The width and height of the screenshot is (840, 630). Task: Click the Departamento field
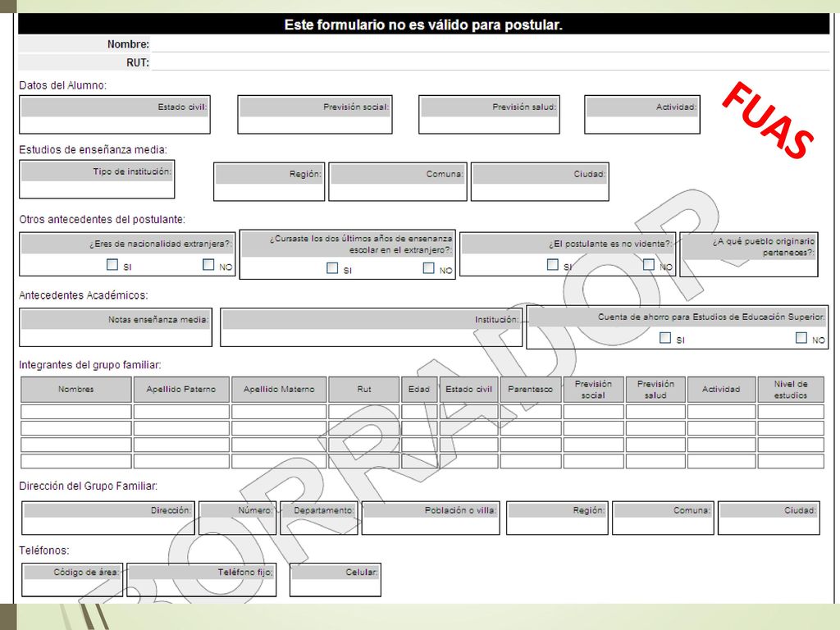319,518
